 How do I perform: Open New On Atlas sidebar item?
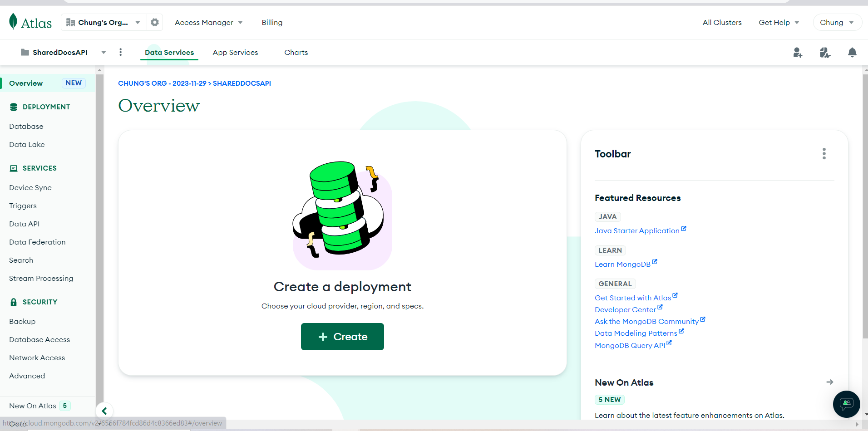coord(33,406)
